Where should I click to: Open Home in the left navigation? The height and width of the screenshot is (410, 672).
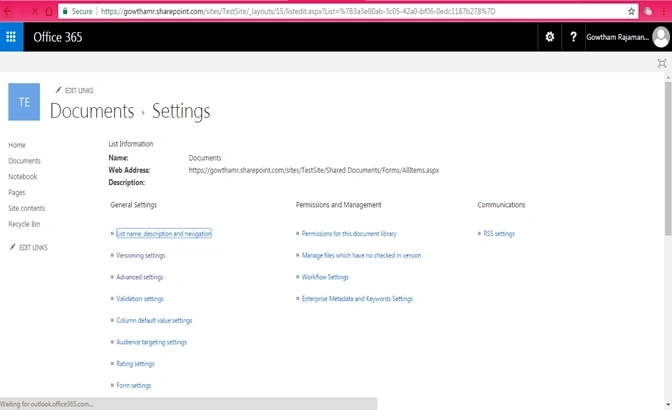[17, 145]
